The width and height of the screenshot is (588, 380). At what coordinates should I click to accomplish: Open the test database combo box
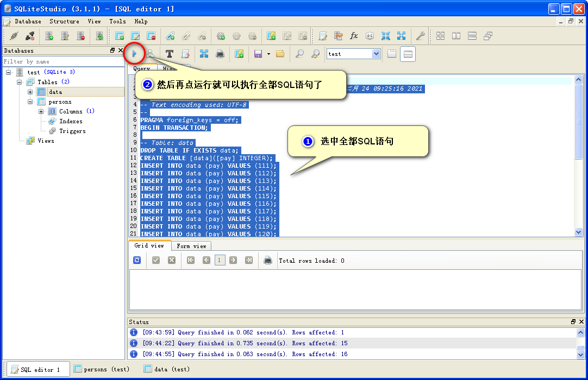point(354,54)
